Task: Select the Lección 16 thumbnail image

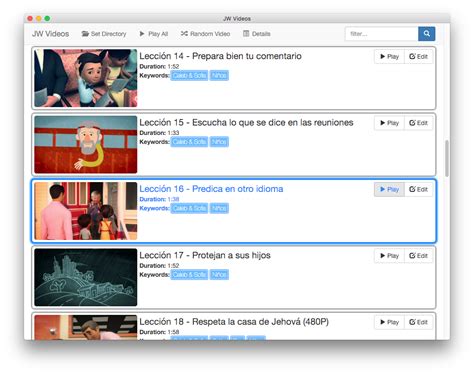Action: [86, 211]
